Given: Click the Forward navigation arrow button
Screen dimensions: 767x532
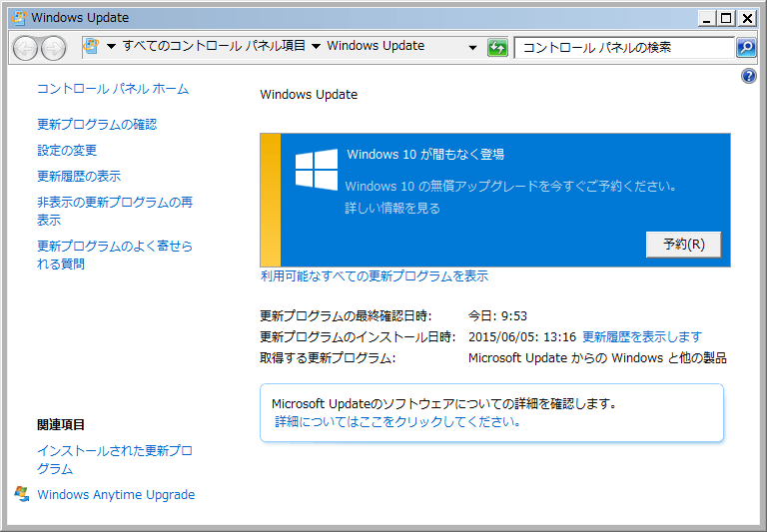Looking at the screenshot, I should point(53,48).
